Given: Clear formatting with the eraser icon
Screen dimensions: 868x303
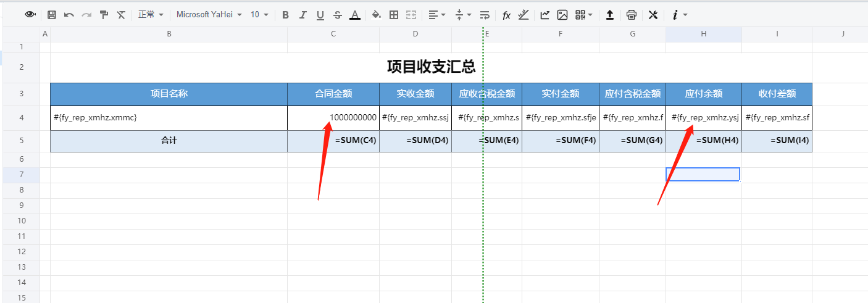Looking at the screenshot, I should click(x=121, y=15).
